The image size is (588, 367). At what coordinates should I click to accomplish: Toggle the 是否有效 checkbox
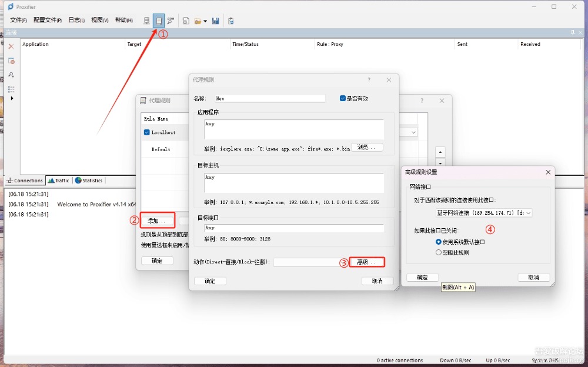(343, 98)
